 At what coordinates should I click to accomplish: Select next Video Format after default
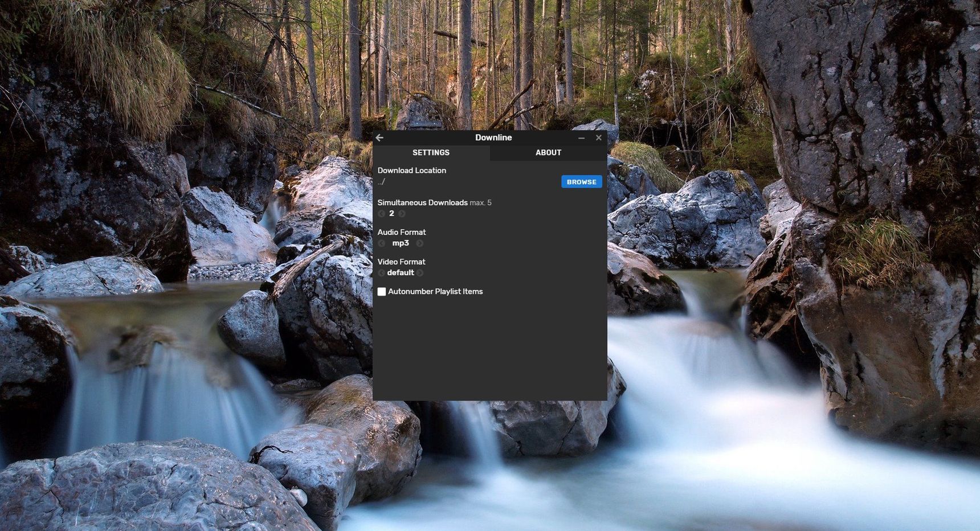click(x=420, y=273)
